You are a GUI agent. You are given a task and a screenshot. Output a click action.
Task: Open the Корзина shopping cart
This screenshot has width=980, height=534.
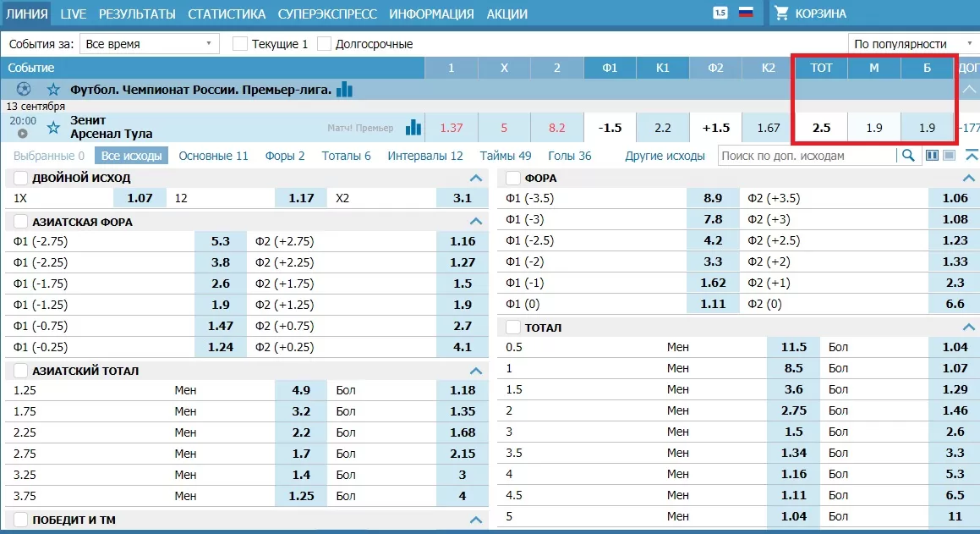pyautogui.click(x=809, y=14)
